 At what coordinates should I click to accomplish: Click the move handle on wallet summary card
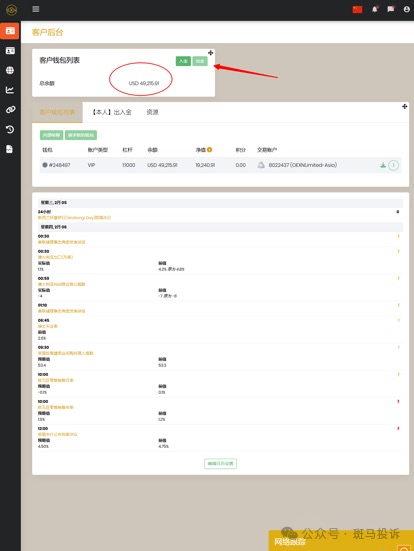[210, 53]
